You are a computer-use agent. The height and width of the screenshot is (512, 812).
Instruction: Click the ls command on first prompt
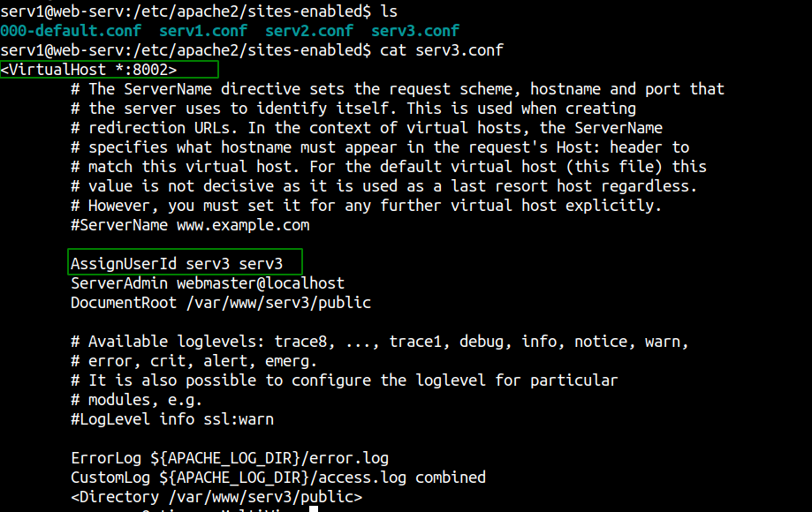389,11
